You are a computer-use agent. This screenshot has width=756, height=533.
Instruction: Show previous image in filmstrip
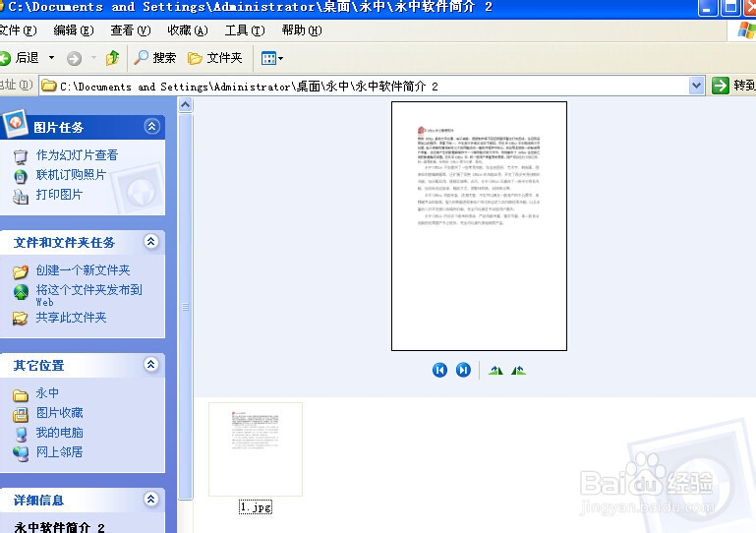pos(439,370)
